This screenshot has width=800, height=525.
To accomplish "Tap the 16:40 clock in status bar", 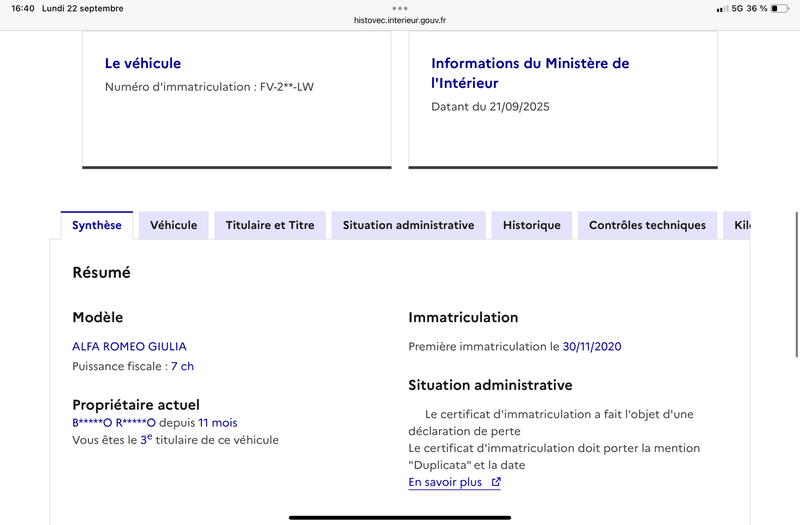I will (x=23, y=9).
